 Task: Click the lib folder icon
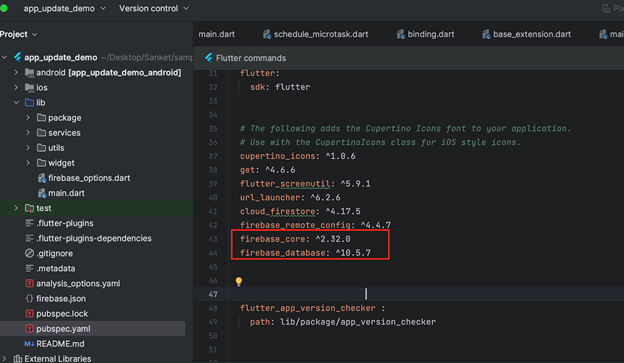29,103
